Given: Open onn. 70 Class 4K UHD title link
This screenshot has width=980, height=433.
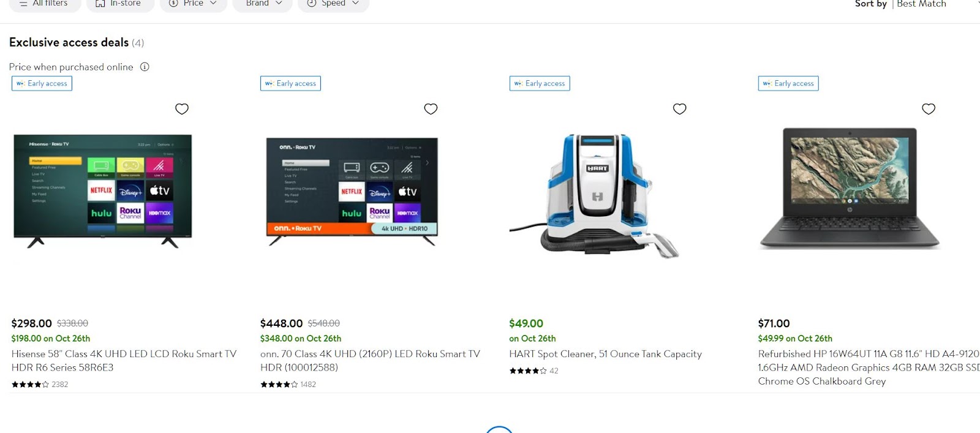Looking at the screenshot, I should pyautogui.click(x=370, y=361).
